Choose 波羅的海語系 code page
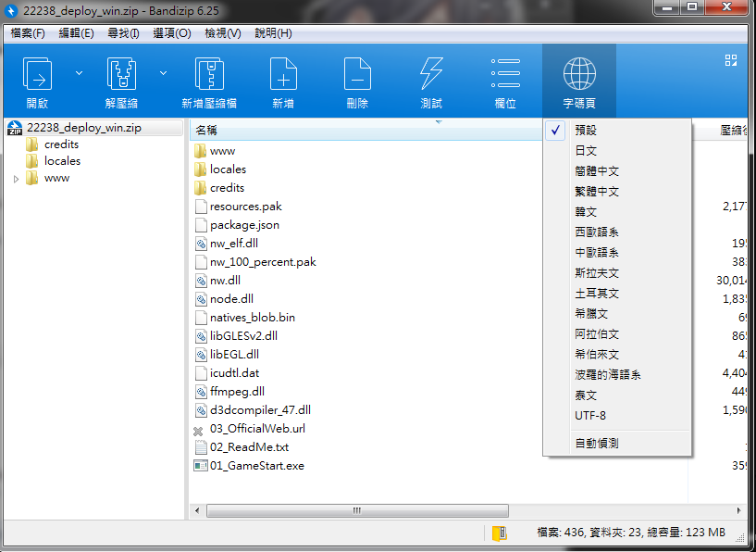Image resolution: width=756 pixels, height=552 pixels. (x=617, y=374)
